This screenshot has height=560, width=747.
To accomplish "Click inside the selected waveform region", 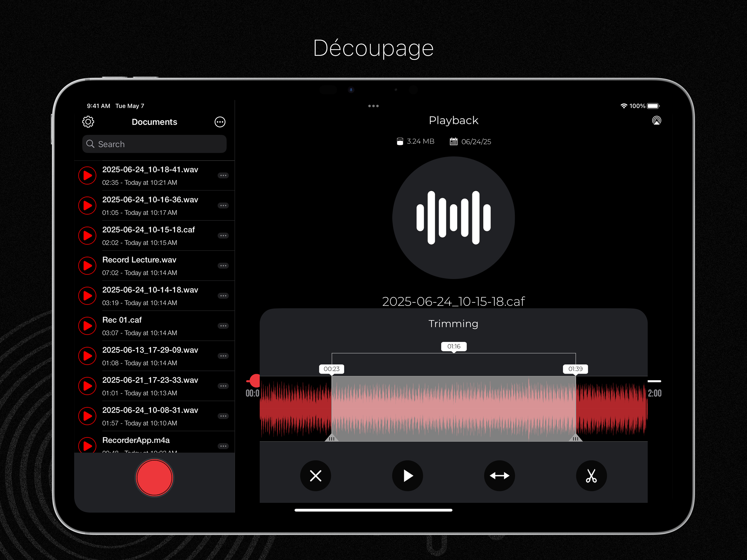I will 454,409.
